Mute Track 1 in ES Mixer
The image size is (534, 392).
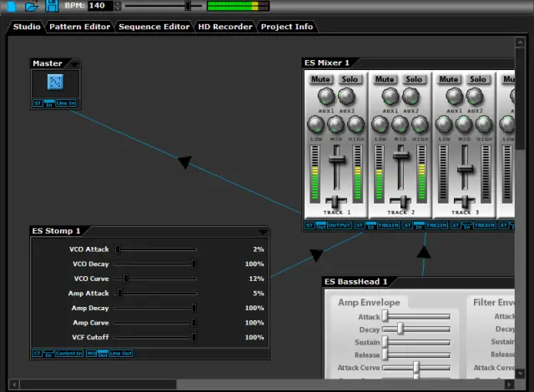coord(320,79)
